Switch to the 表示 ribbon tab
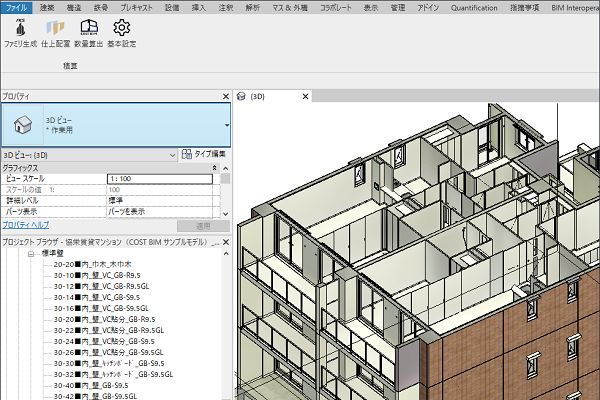 tap(371, 8)
